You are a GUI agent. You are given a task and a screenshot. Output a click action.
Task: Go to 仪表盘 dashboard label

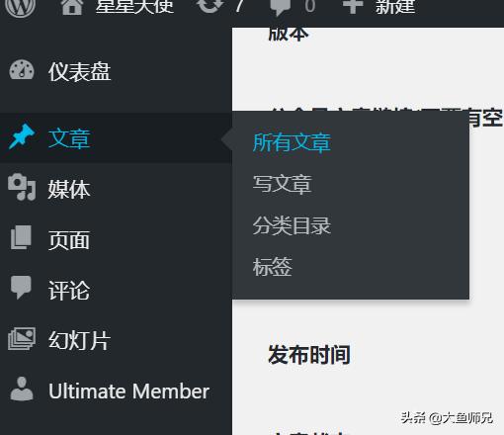pyautogui.click(x=79, y=71)
